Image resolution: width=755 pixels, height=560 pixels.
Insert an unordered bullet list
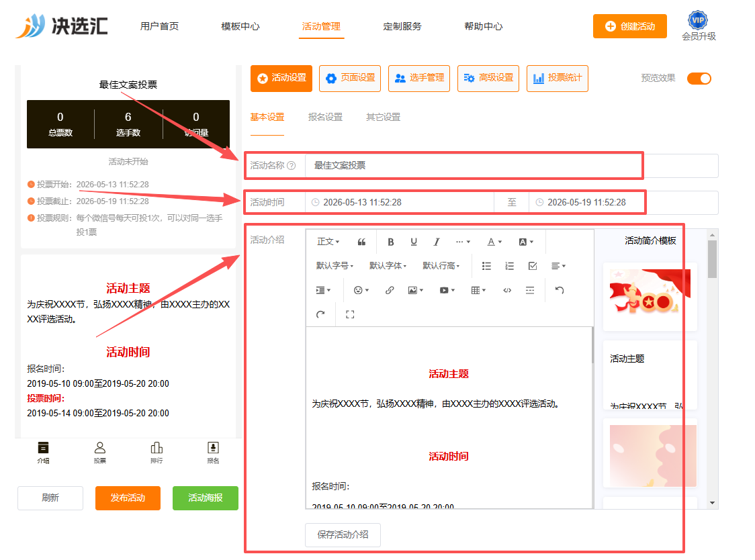[x=486, y=266]
